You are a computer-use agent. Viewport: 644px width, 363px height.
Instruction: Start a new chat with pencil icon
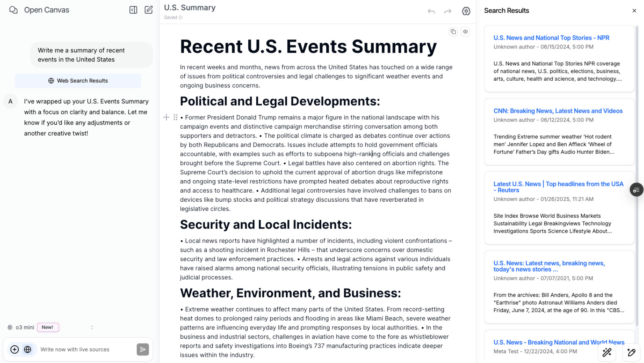[149, 10]
